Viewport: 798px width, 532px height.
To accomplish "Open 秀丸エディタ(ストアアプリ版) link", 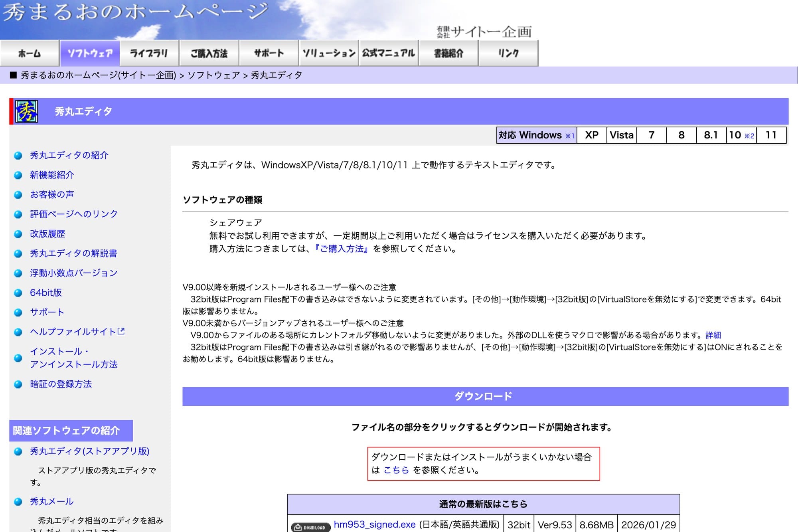I will 90,451.
